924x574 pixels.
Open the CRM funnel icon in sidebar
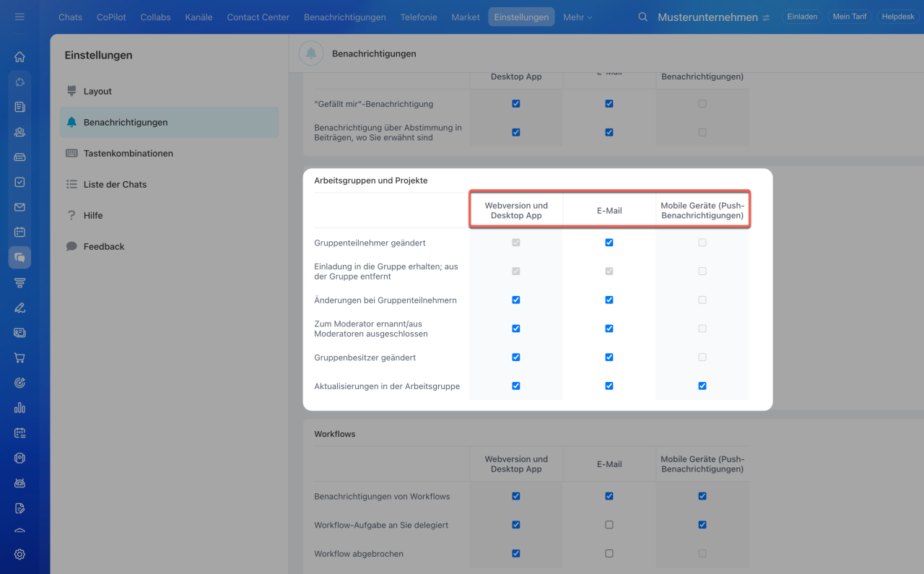tap(19, 282)
